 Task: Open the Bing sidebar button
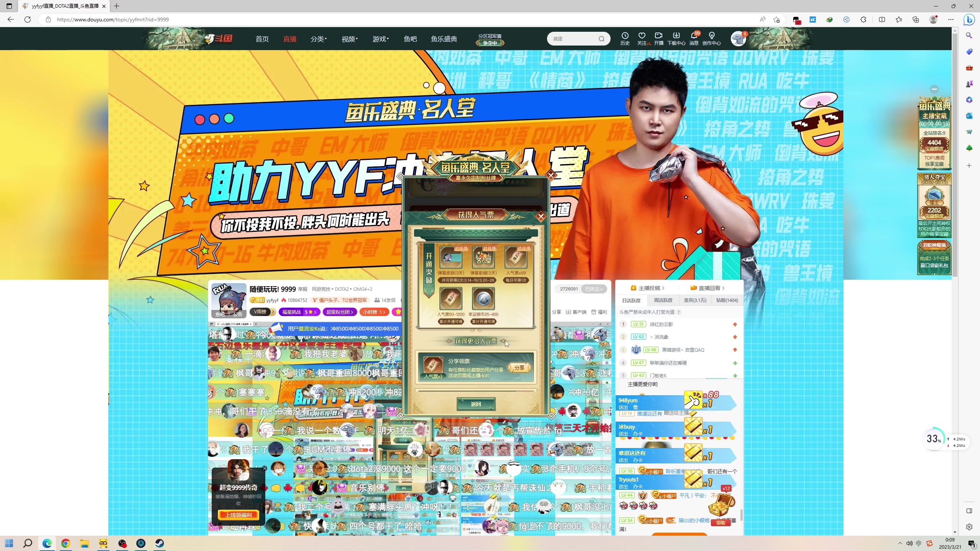click(969, 20)
